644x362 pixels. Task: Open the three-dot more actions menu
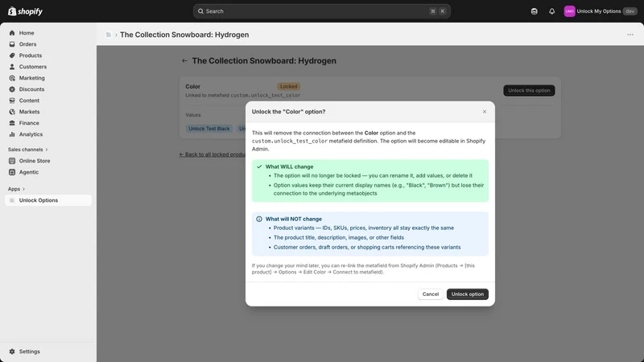click(x=630, y=35)
